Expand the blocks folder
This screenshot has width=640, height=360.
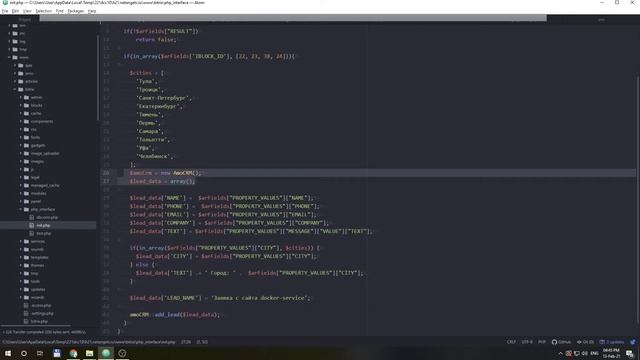(21, 105)
